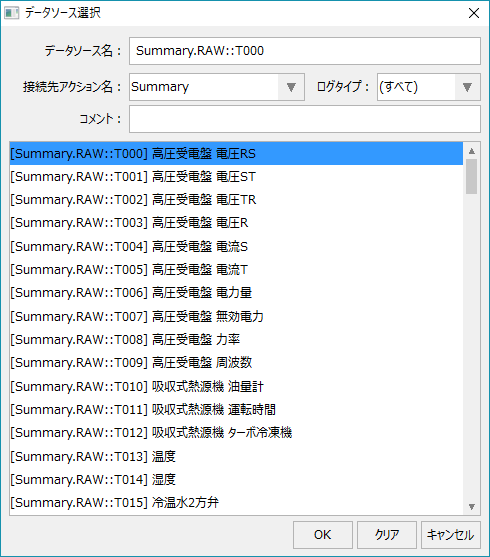Close the データソース選択 dialog window
The height and width of the screenshot is (557, 490).
(474, 13)
